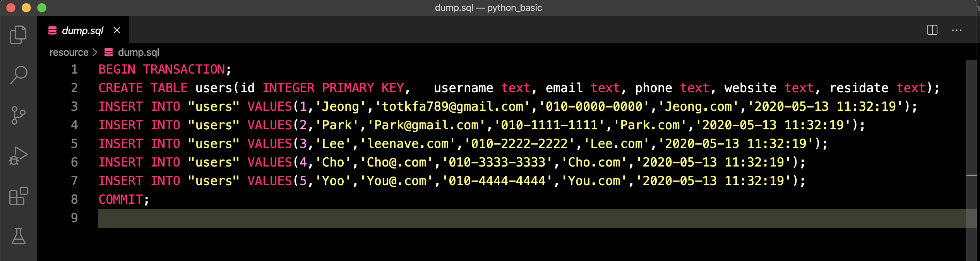Viewport: 980px width, 261px height.
Task: Click the dump.sql breadcrumb item
Action: 138,52
